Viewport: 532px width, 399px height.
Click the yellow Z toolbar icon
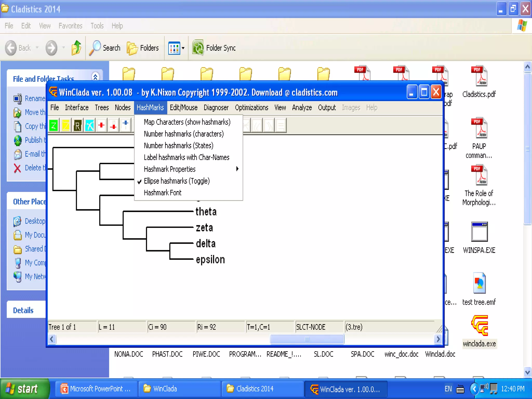pos(65,126)
